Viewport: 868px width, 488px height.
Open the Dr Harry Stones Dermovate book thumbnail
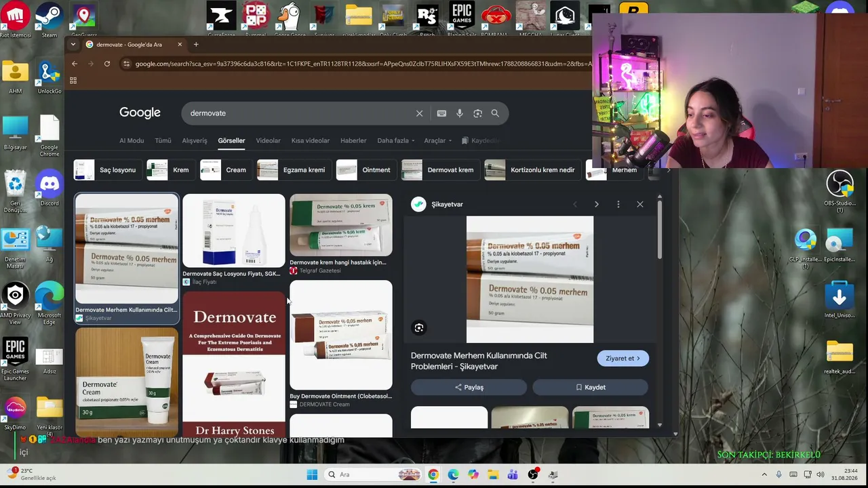[234, 364]
